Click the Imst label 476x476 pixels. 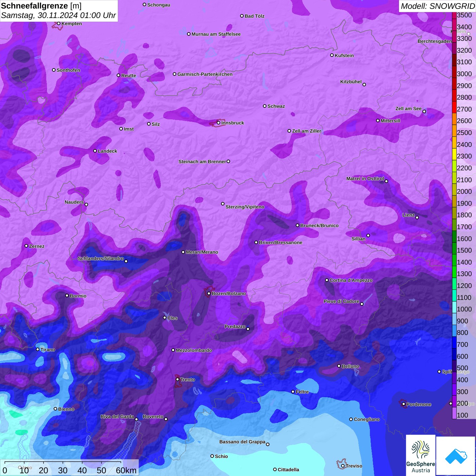click(129, 129)
